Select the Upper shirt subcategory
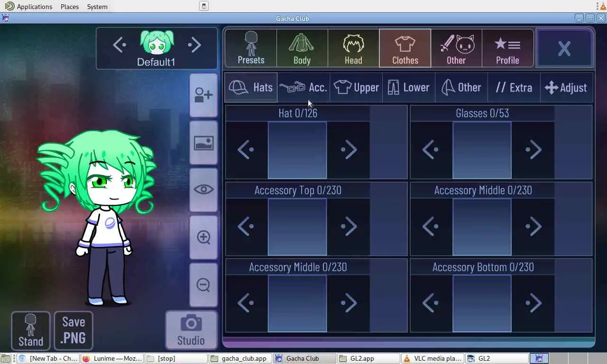Screen dimensions: 607x364 [x=356, y=87]
